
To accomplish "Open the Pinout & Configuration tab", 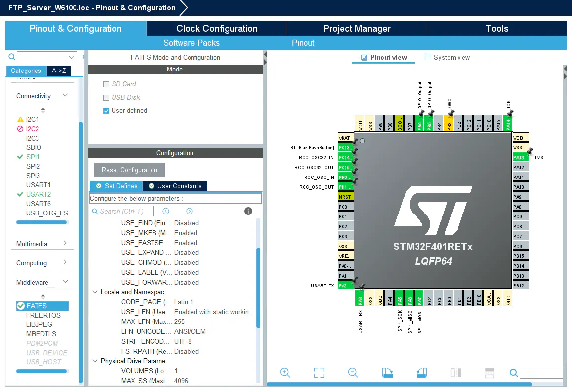I will 76,29.
